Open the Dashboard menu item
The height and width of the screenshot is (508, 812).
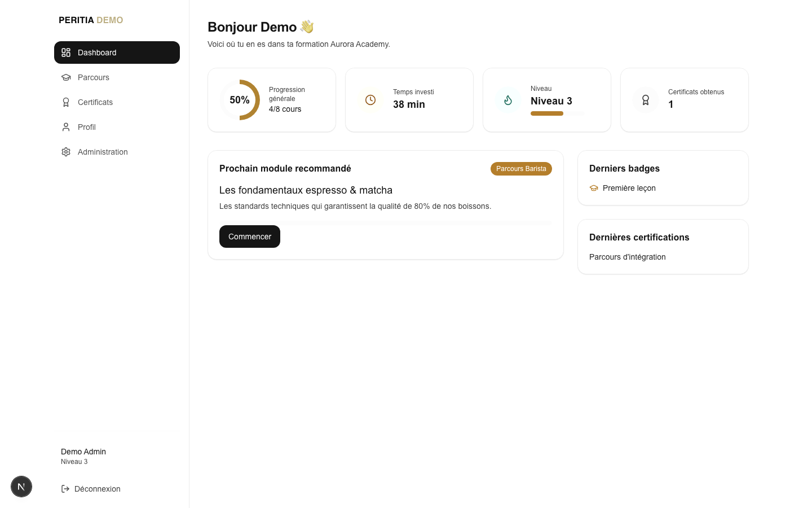coord(117,52)
